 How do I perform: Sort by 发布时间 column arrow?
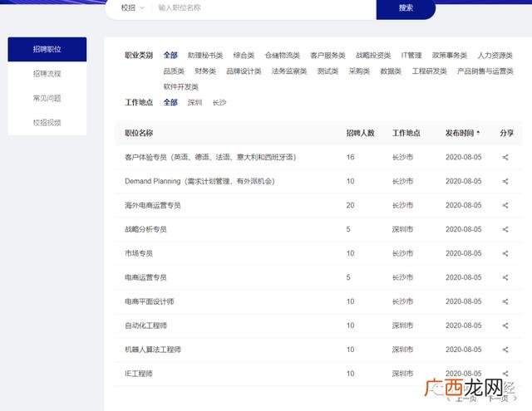tap(478, 133)
